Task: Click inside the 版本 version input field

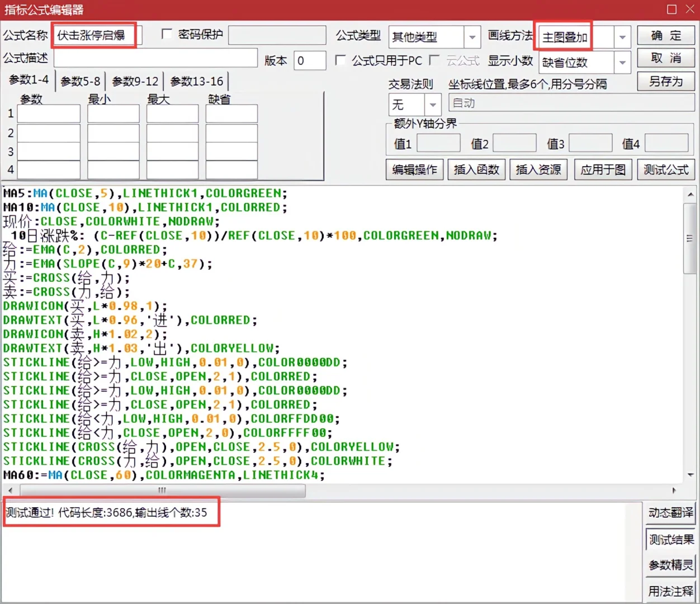Action: tap(309, 60)
